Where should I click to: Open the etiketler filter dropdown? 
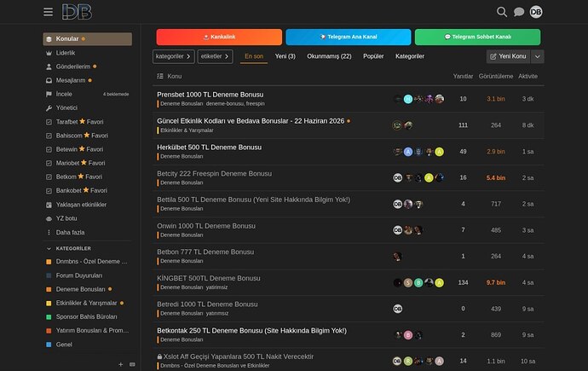(216, 56)
